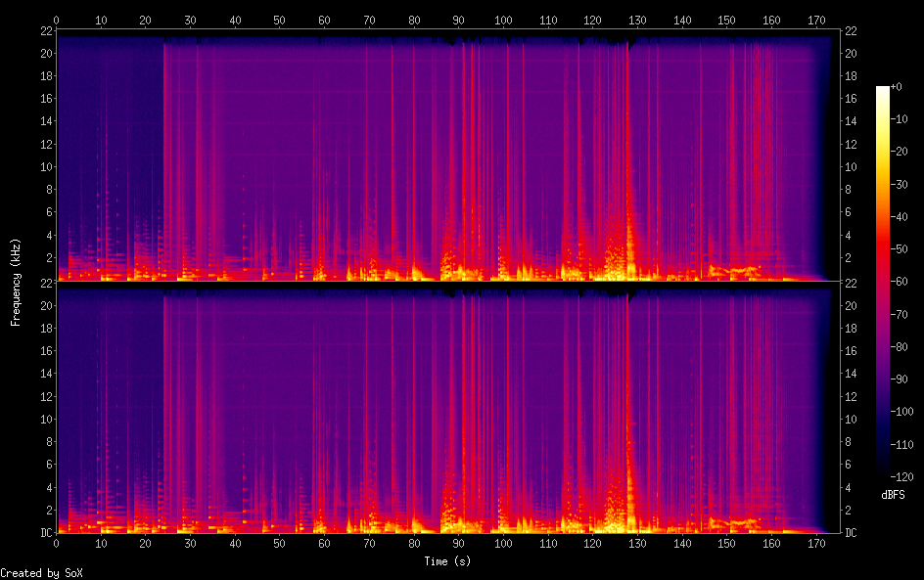The image size is (924, 580).
Task: Click the "-10" value on the color scale
Action: tap(900, 119)
